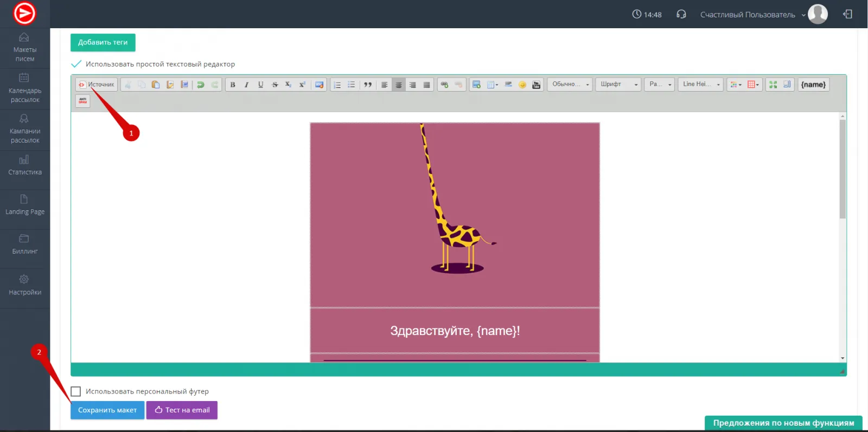The width and height of the screenshot is (868, 432).
Task: Insert a smiley emoticon
Action: [522, 85]
